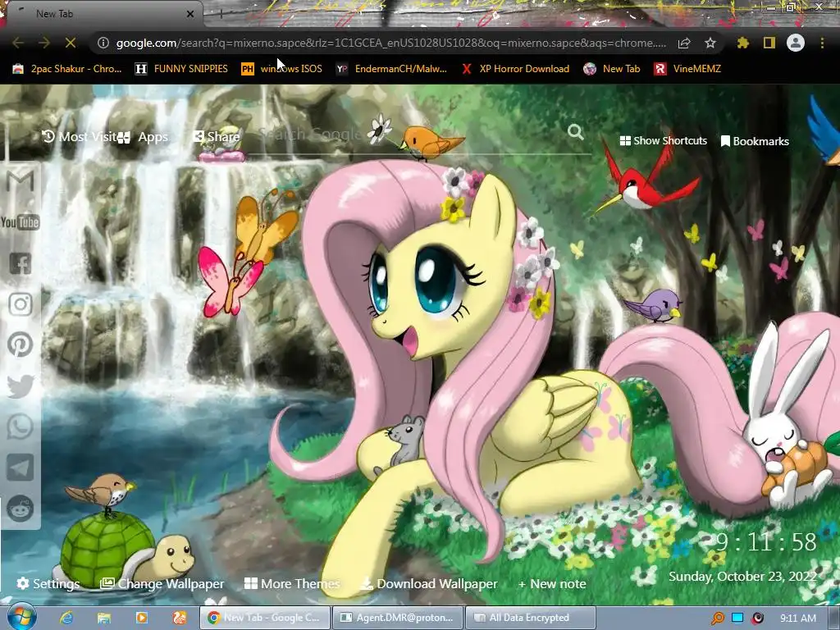The width and height of the screenshot is (840, 630).
Task: Open Chrome three-dot menu
Action: [822, 43]
